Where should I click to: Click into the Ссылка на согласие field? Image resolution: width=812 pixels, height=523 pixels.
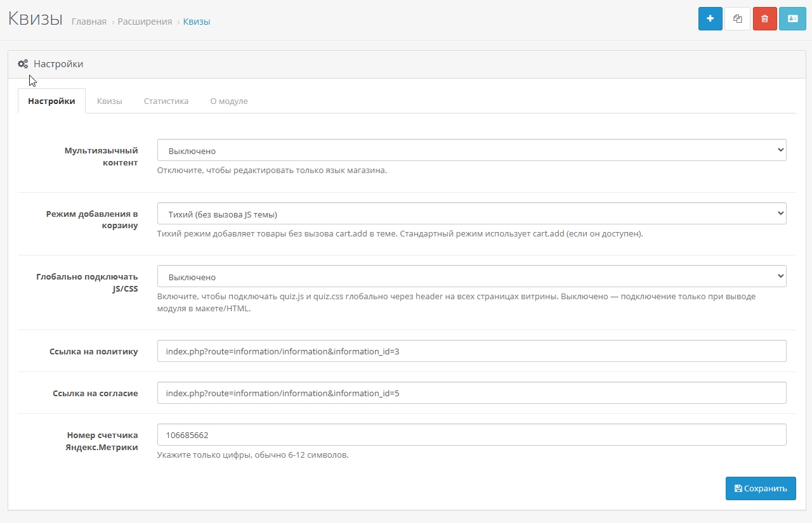pyautogui.click(x=471, y=393)
